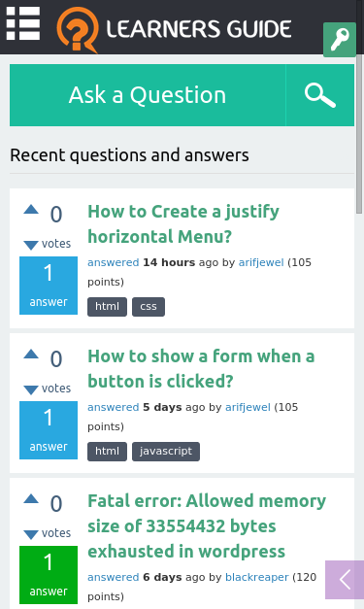
Task: Click the green 1 answer box
Action: 49,575
